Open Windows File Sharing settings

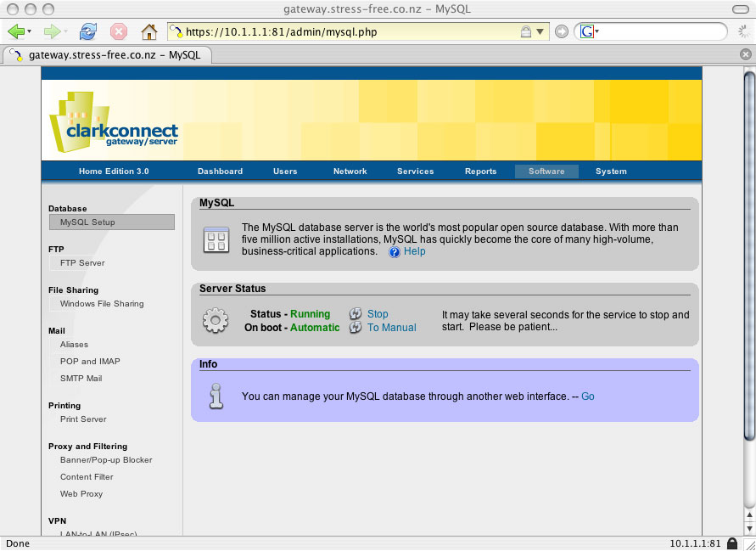102,303
